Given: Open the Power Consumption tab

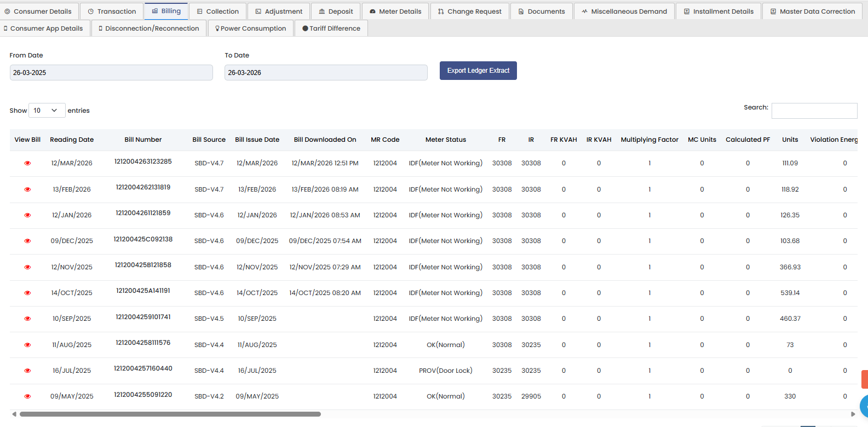Looking at the screenshot, I should 251,28.
